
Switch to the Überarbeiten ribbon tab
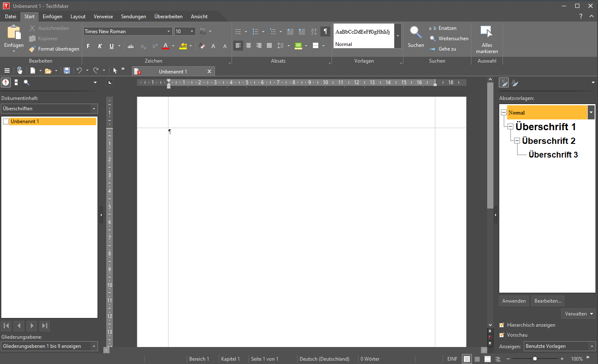coord(168,17)
